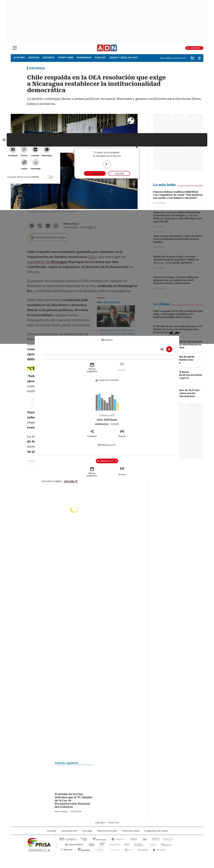The image size is (214, 868).
Task: Play the audio with the red play button
Action: (x=169, y=349)
